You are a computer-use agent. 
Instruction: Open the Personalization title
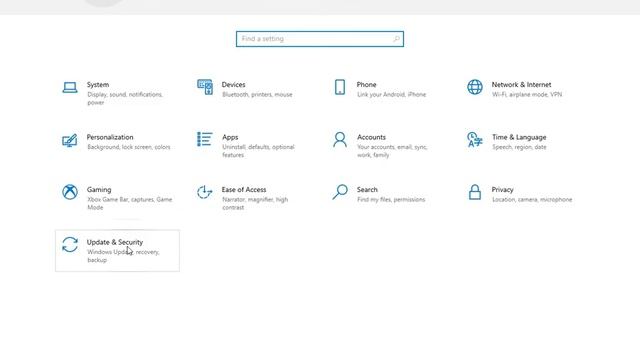[110, 137]
